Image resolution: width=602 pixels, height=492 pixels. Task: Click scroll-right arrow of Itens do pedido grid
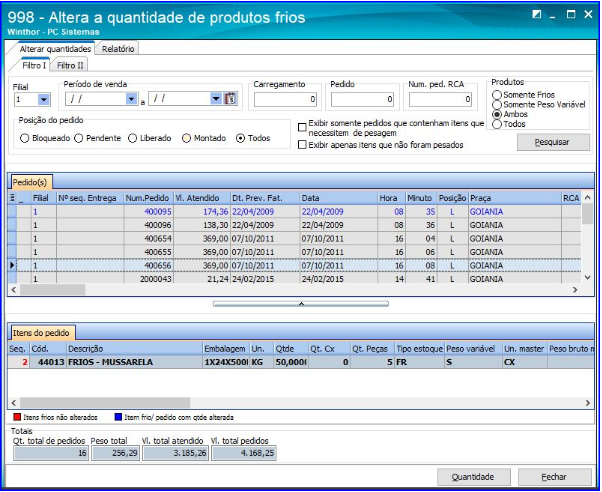coord(587,403)
